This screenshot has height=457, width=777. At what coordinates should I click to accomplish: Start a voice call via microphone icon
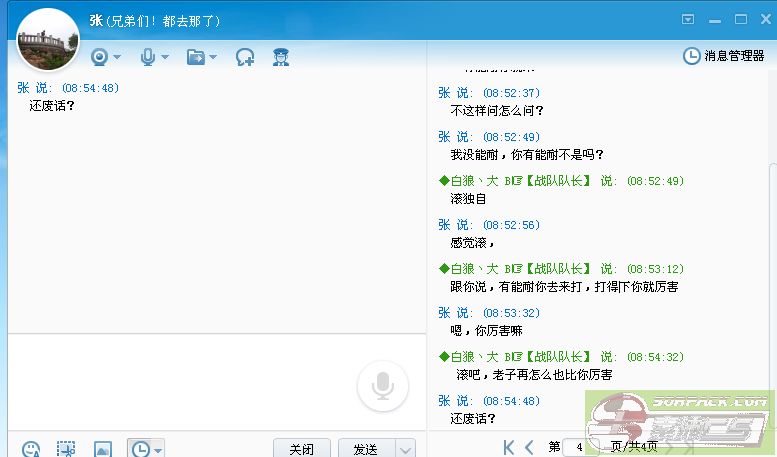point(148,57)
